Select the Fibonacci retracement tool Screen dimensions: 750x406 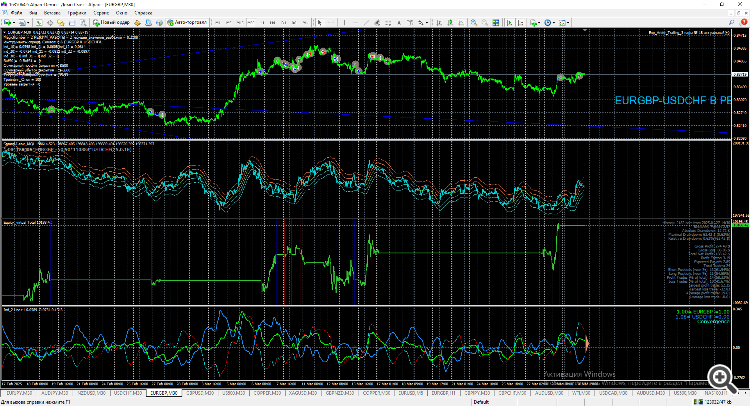pos(388,22)
